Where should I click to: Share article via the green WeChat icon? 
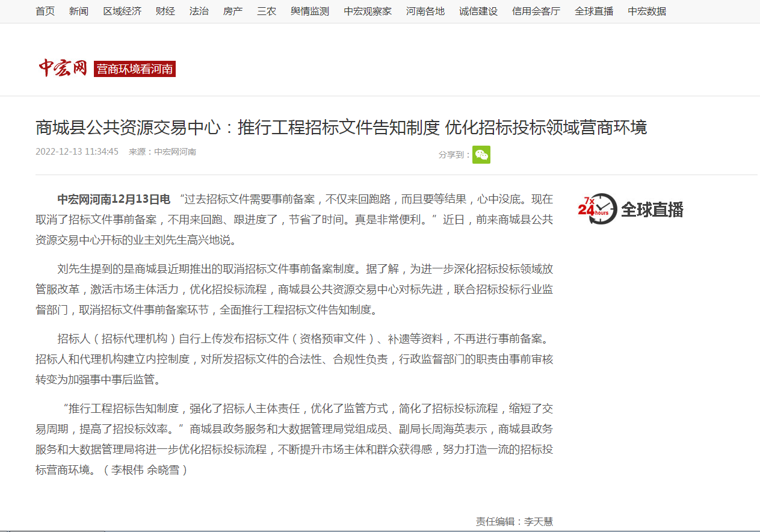click(481, 155)
